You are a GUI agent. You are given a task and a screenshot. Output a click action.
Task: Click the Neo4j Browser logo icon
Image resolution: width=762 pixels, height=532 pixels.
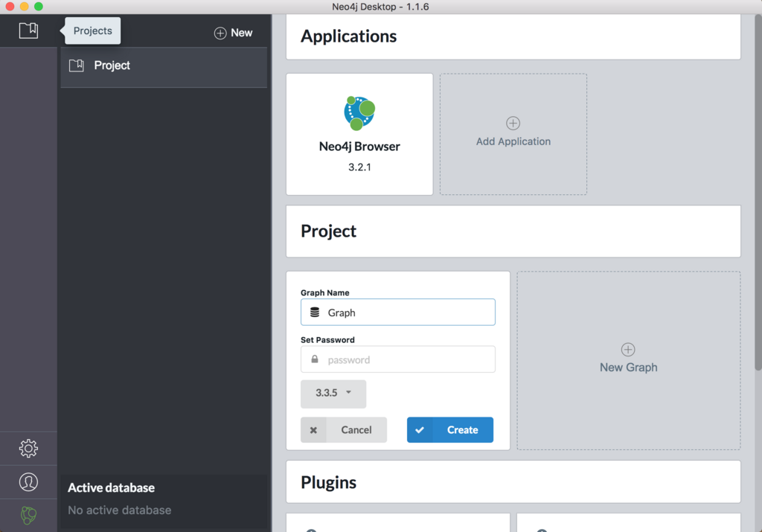tap(359, 113)
